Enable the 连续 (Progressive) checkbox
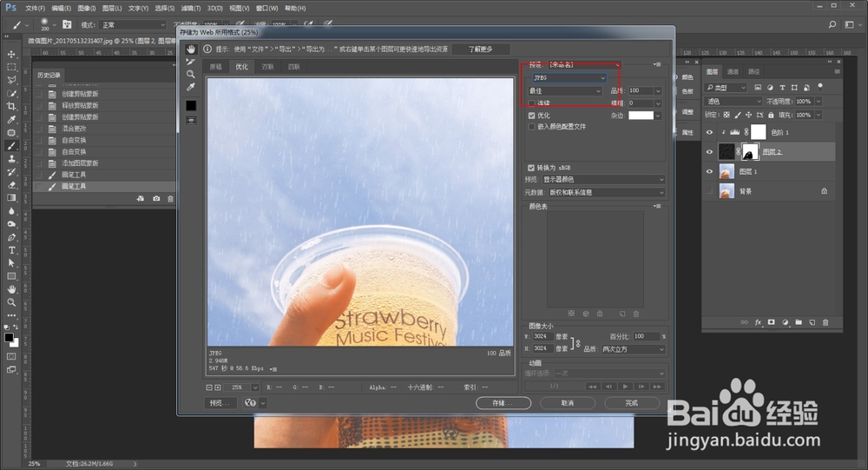868x470 pixels. (532, 103)
